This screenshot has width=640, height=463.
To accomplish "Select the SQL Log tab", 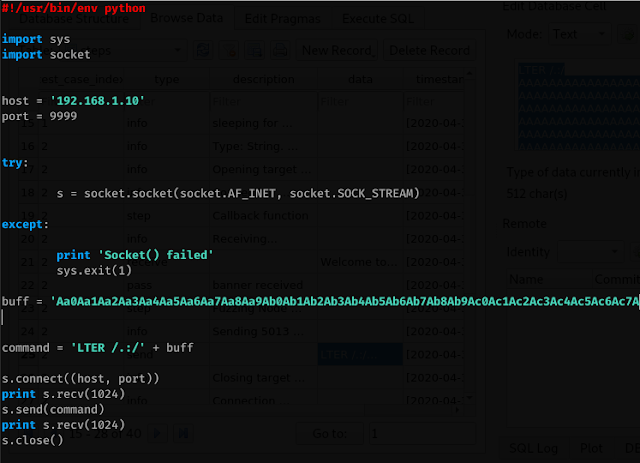I will click(x=533, y=448).
